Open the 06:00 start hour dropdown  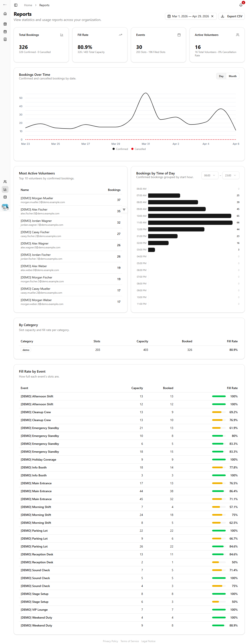click(x=210, y=176)
